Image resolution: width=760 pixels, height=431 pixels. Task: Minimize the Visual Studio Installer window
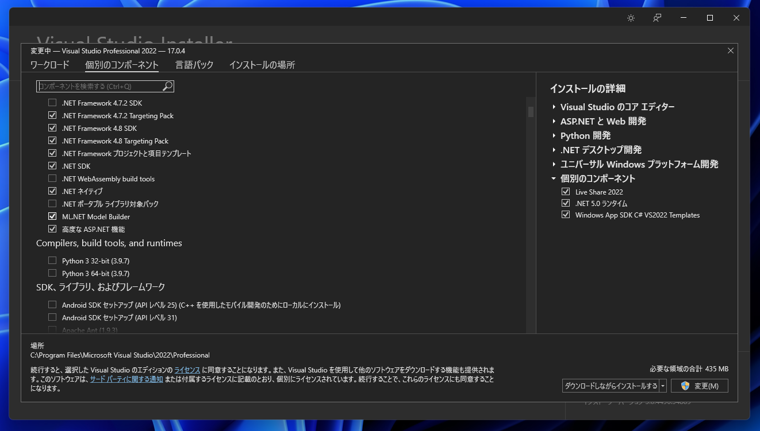click(x=683, y=18)
